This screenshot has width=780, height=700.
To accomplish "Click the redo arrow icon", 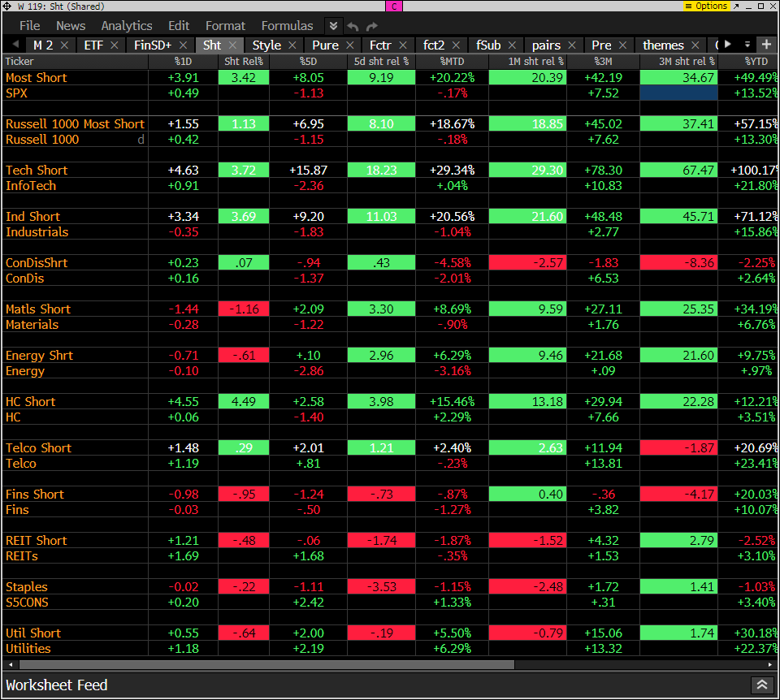I will pyautogui.click(x=371, y=26).
